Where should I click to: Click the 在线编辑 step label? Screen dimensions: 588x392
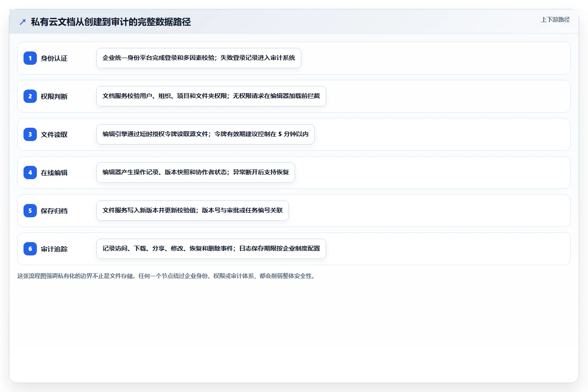(54, 172)
